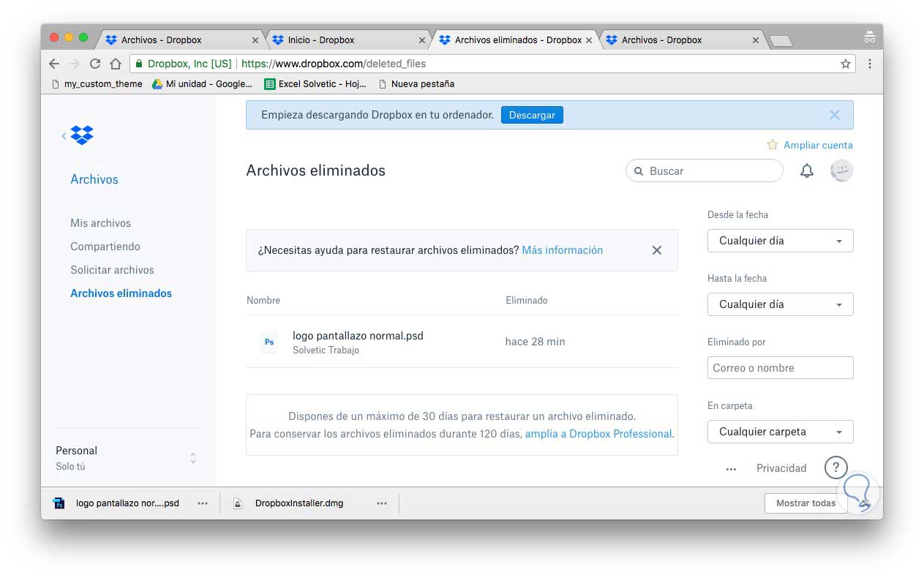Viewport: 924px width, 578px height.
Task: Click the 'Correo o nombre' input field
Action: (x=780, y=368)
